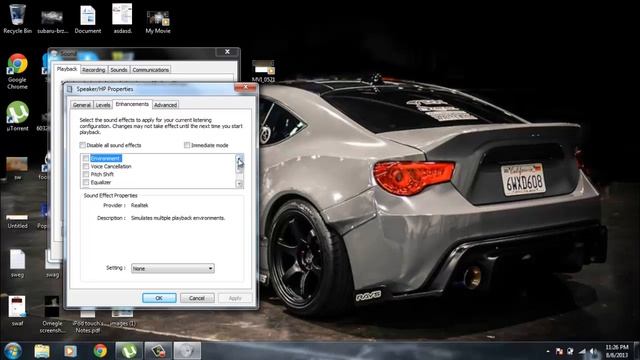Select the Voice Cancellation list entry
This screenshot has height=360, width=640.
pyautogui.click(x=111, y=167)
